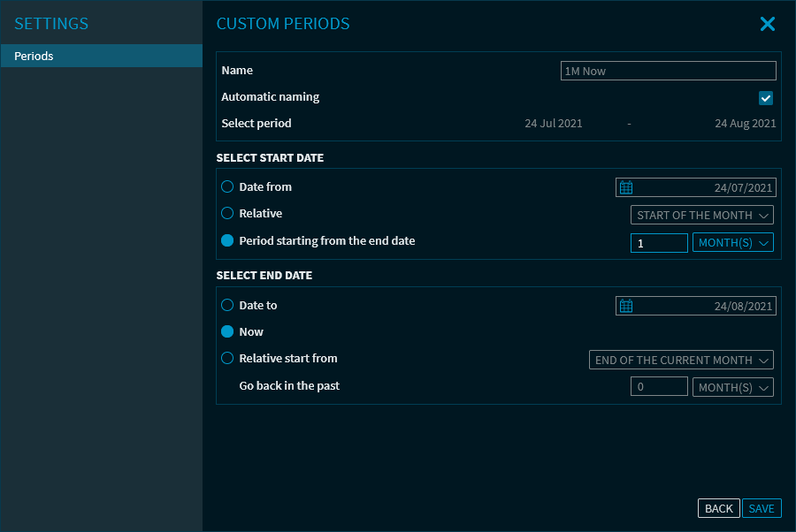Open the Periods item in Settings sidebar
This screenshot has width=796, height=532.
tap(101, 57)
